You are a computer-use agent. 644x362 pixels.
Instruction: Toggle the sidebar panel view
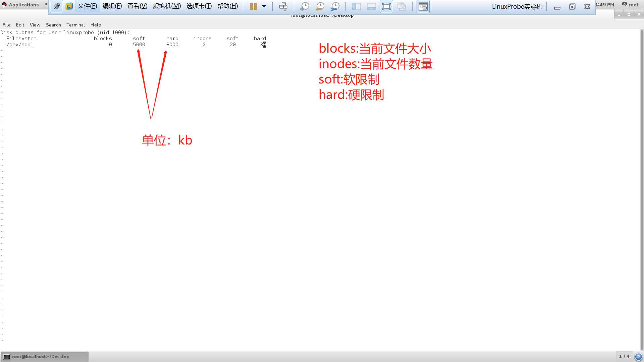point(356,6)
